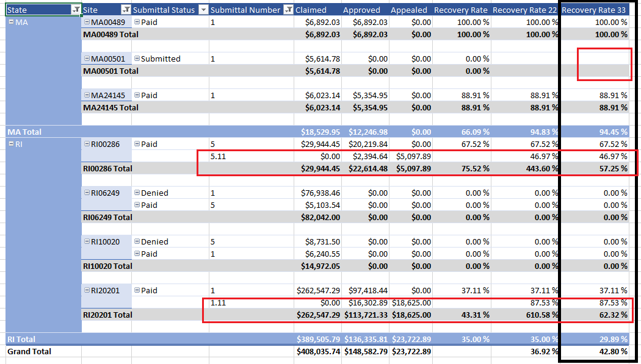Select the Grand Total row label
641x364 pixels.
(x=29, y=351)
